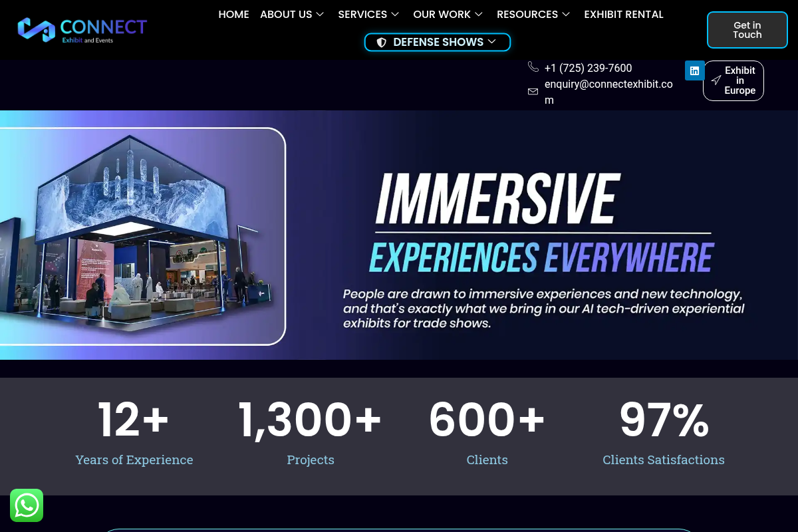This screenshot has height=532, width=798.
Task: Call the +1 (725) 239-7600 number link
Action: pyautogui.click(x=588, y=68)
